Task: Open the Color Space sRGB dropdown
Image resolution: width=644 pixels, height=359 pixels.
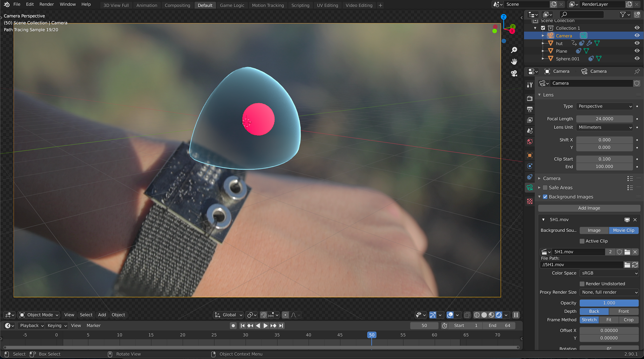Action: coord(609,273)
